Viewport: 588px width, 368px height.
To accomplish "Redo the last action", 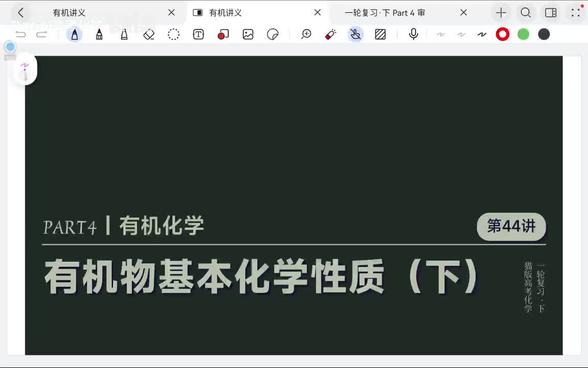I will click(x=41, y=34).
